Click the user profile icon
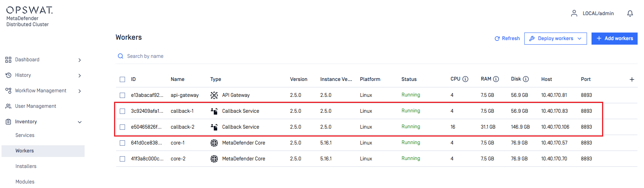Screen dimensions: 644x188 574,14
